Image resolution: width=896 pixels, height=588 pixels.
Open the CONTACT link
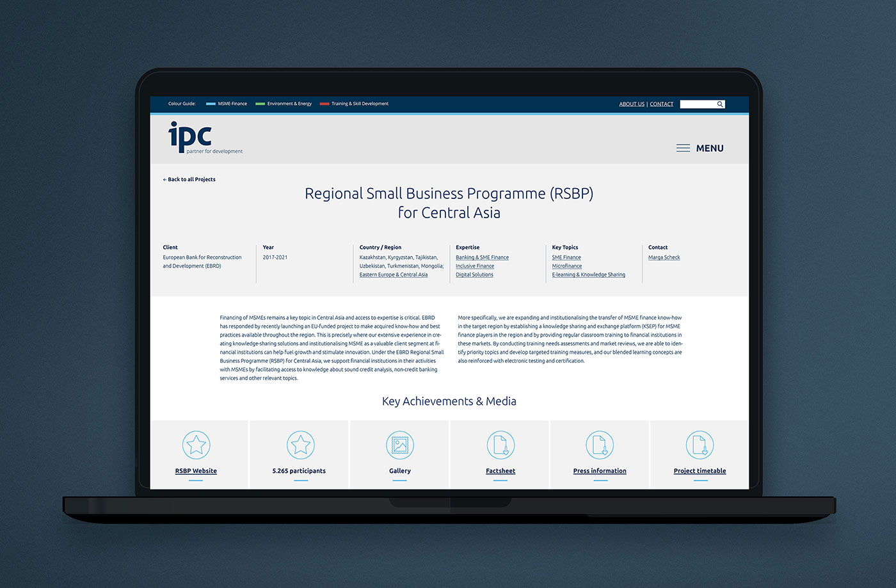[x=662, y=104]
